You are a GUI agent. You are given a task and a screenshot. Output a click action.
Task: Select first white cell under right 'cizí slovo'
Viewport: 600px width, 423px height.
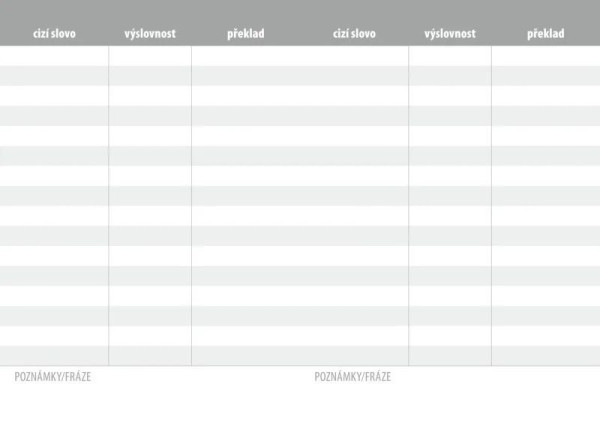(x=354, y=56)
